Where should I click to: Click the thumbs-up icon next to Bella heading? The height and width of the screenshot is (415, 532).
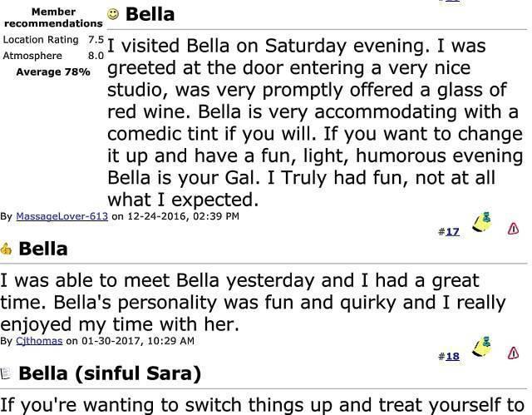tap(7, 249)
